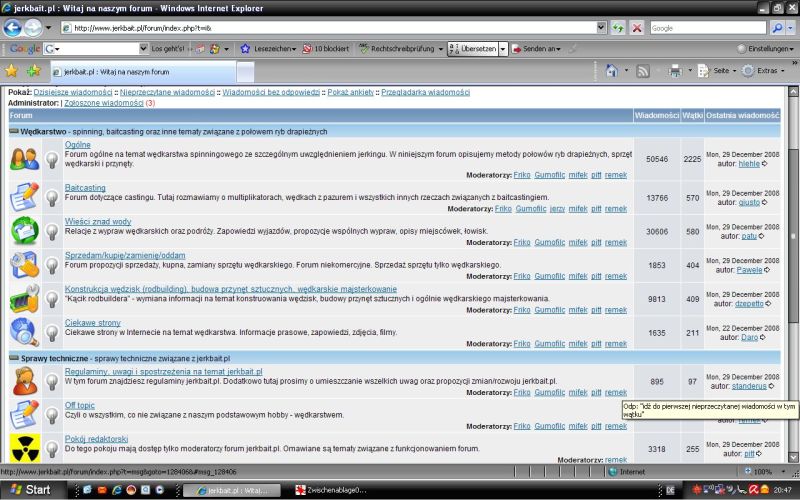Collapse the Wędkarstwo category section
Image resolution: width=800 pixels, height=500 pixels.
coord(14,131)
